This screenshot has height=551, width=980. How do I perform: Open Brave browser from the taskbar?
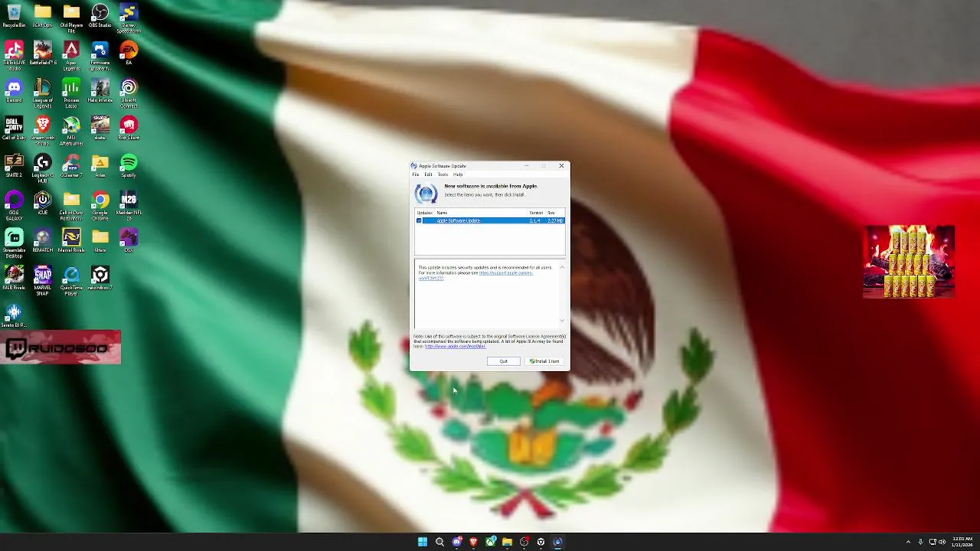pyautogui.click(x=473, y=542)
